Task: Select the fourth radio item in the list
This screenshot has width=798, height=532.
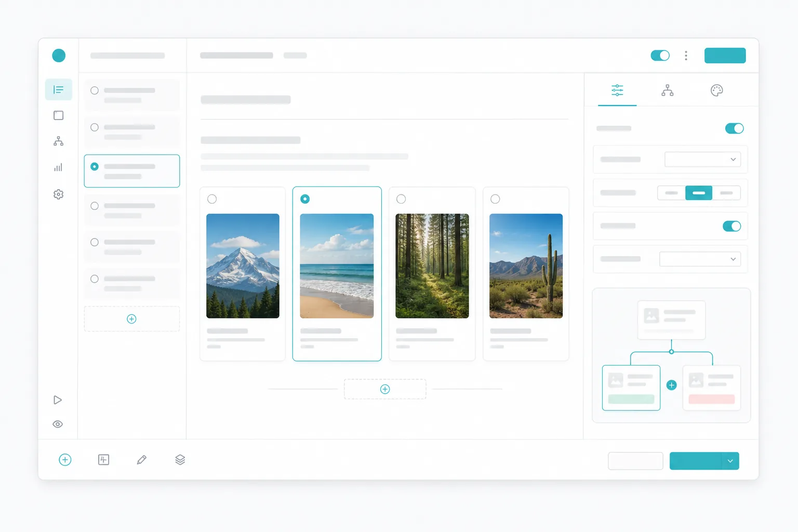Action: (95, 206)
